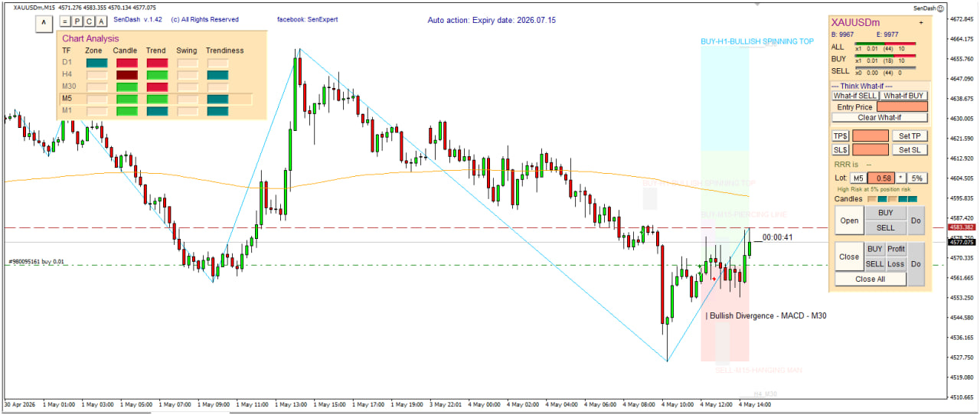980x415 pixels.
Task: Select Profit in the Close section
Action: (x=896, y=249)
